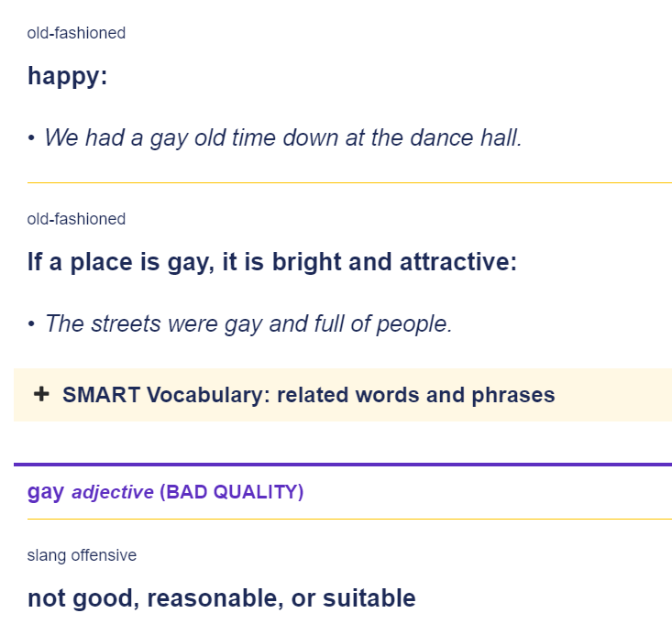This screenshot has height=624, width=672.
Task: Click the purple 'gay' headword
Action: (46, 493)
